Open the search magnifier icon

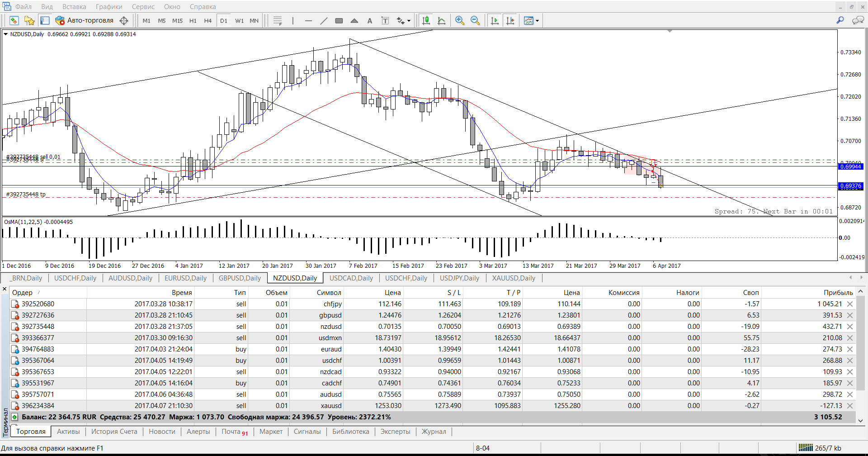tap(840, 20)
